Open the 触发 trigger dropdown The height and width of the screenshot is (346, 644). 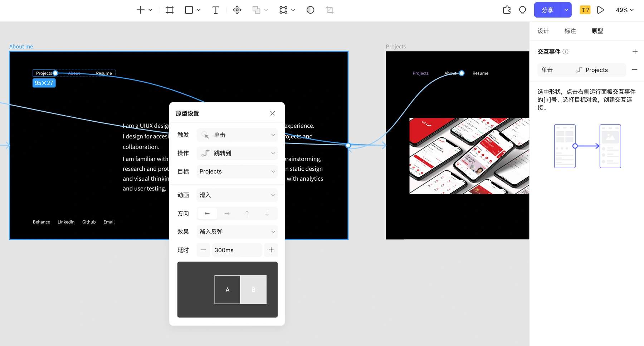(x=237, y=135)
